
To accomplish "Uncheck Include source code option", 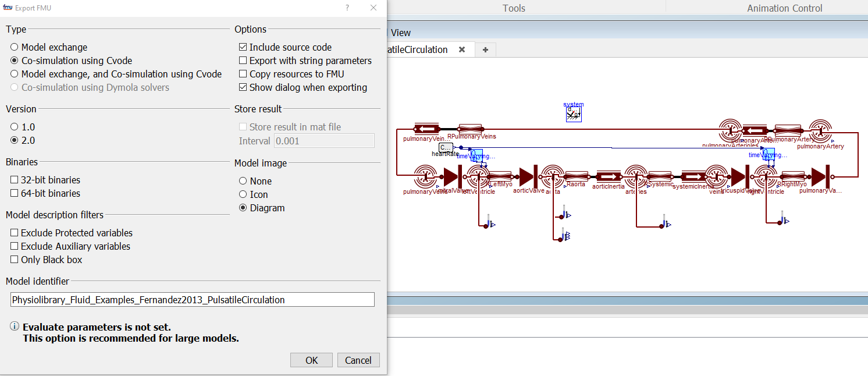I will (x=243, y=47).
